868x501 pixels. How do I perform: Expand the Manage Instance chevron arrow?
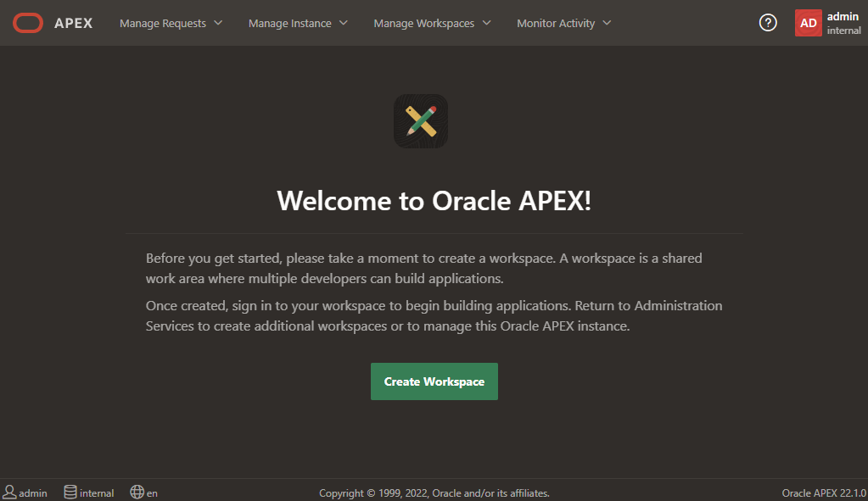[344, 23]
